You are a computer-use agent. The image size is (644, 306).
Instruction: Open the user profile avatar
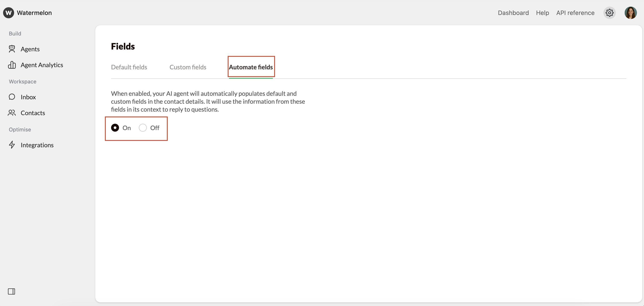pos(631,13)
